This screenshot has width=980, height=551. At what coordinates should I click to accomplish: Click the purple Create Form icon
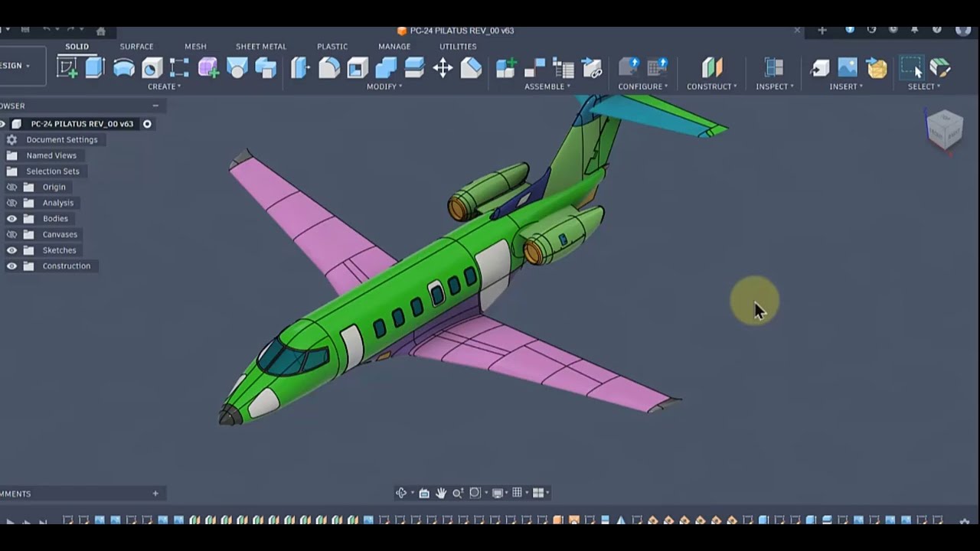pyautogui.click(x=208, y=68)
